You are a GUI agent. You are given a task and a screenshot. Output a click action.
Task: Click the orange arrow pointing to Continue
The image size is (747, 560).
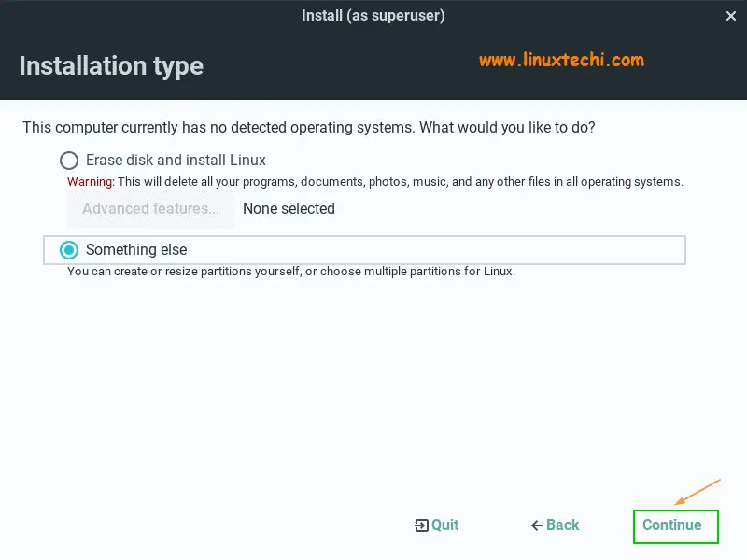(698, 492)
